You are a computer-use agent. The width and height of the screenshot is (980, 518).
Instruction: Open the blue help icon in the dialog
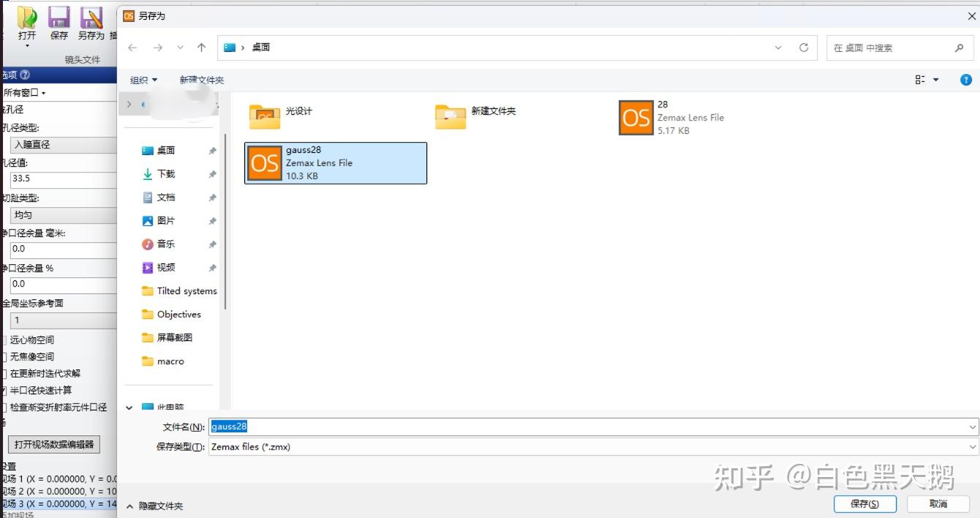(x=966, y=80)
